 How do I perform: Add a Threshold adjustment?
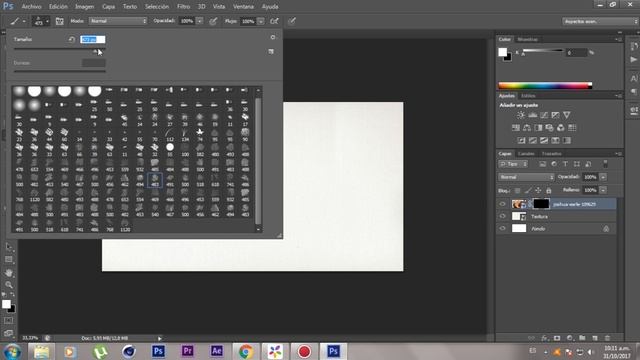click(544, 140)
